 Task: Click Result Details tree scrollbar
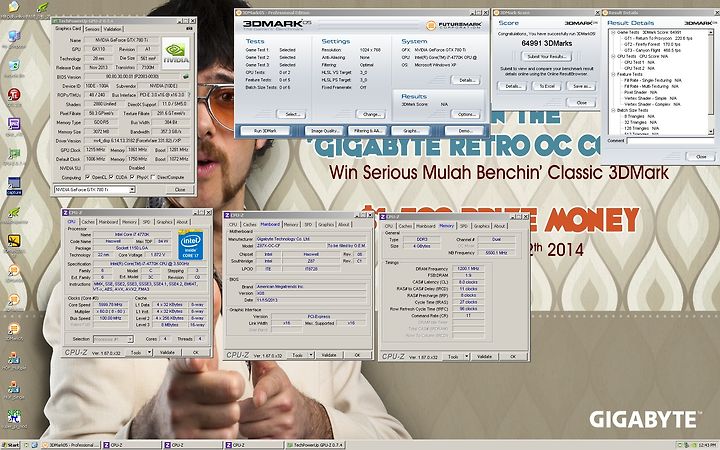(711, 83)
